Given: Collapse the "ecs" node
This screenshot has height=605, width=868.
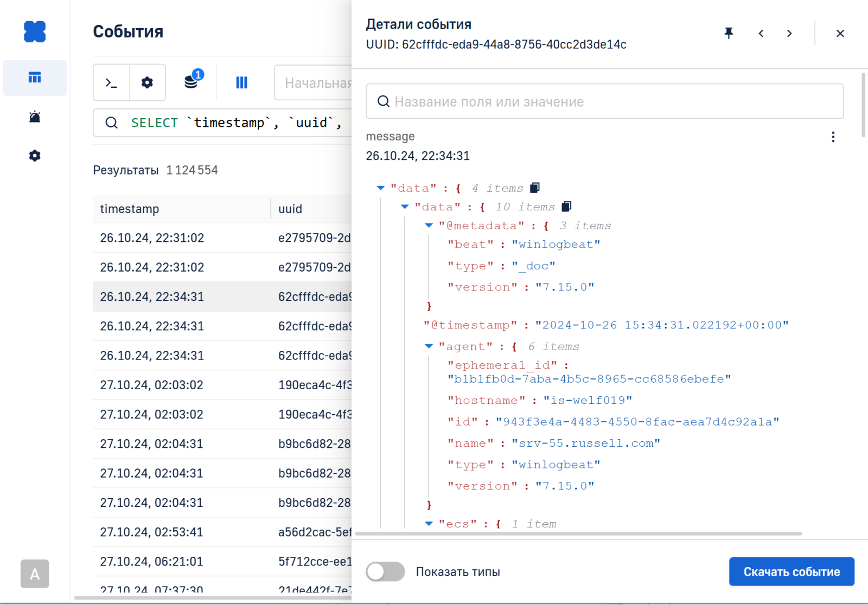Looking at the screenshot, I should tap(429, 524).
